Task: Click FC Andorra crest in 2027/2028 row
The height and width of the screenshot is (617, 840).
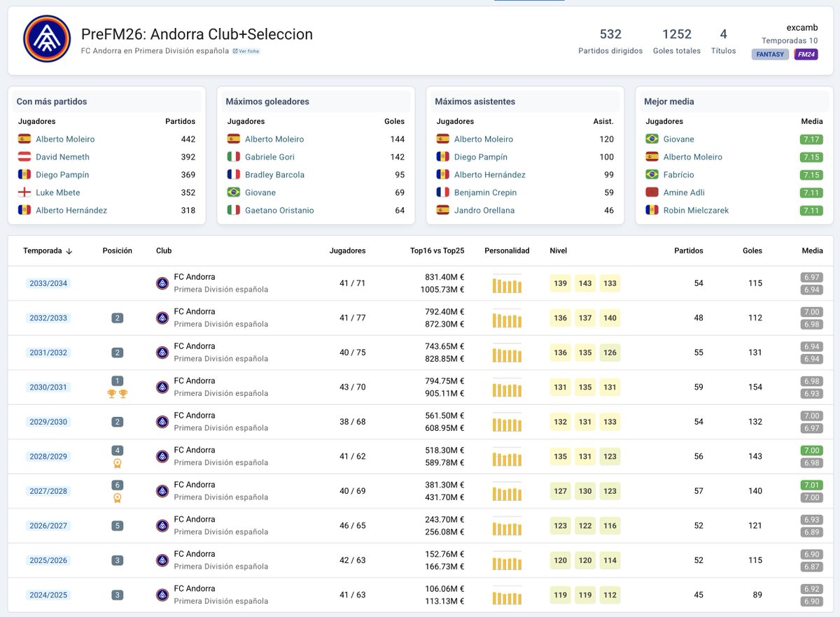Action: pos(162,491)
